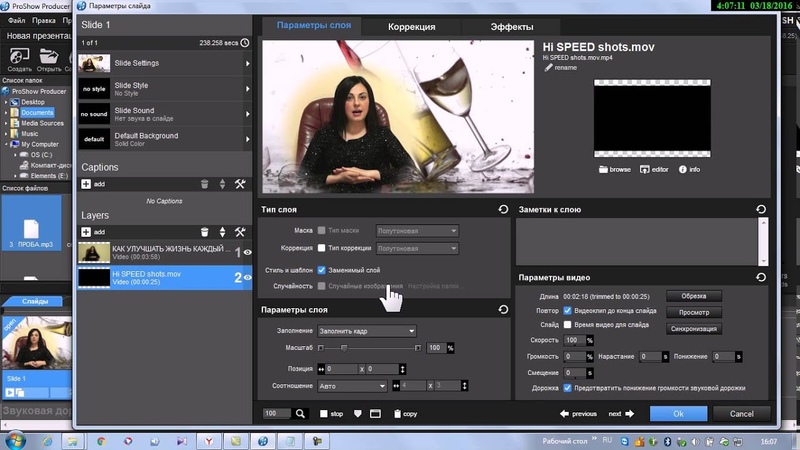Click Открыть folder icon in ProShow toolbar
Screen dimensions: 800x450
click(49, 56)
